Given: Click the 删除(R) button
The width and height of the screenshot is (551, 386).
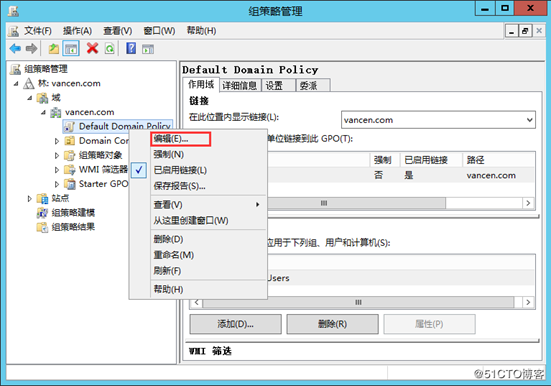Looking at the screenshot, I should [332, 324].
